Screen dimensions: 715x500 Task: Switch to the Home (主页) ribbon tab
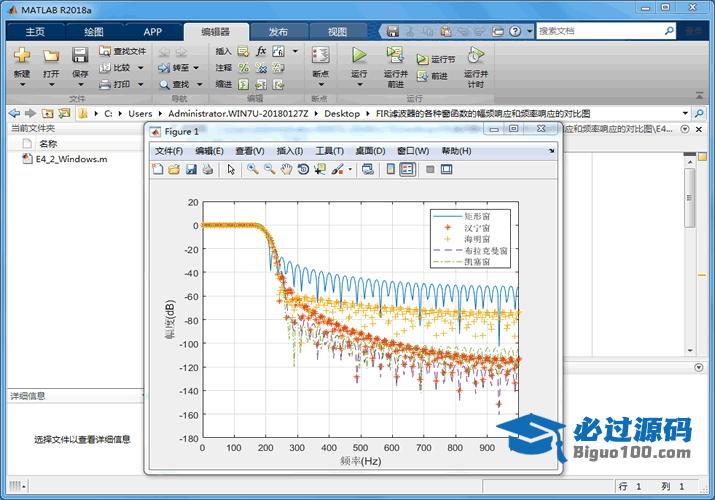35,31
